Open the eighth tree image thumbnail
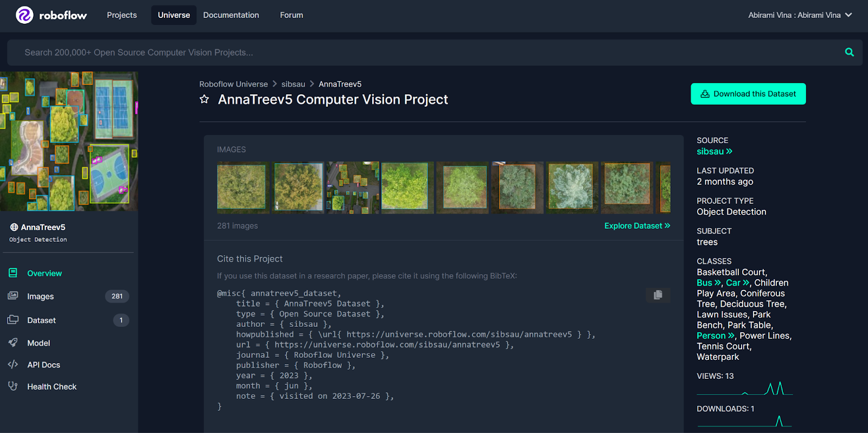Viewport: 868px width, 433px height. [x=627, y=188]
